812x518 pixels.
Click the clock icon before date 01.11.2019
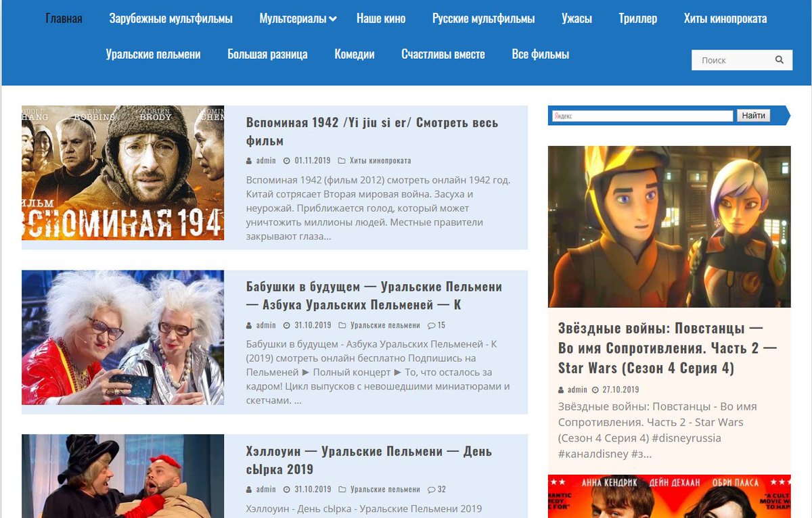click(x=285, y=160)
